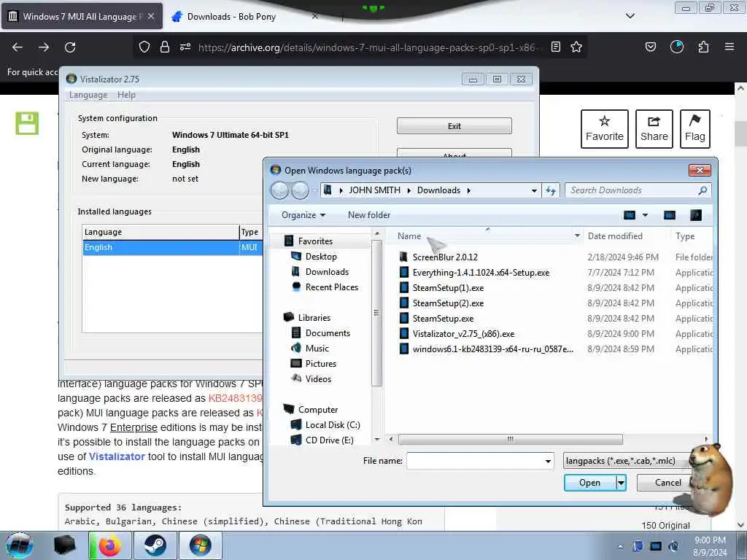Select Local Disk (C:) in navigation pane
The image size is (747, 560).
[x=326, y=425]
